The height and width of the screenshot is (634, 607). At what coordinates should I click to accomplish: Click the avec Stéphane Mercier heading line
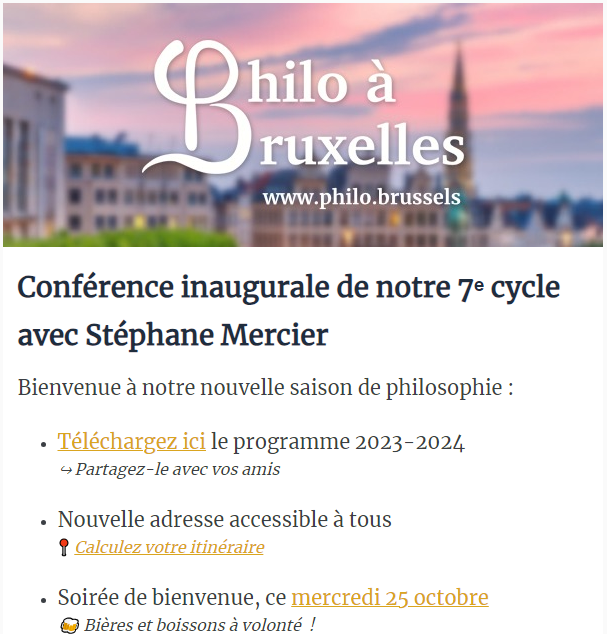tap(173, 335)
